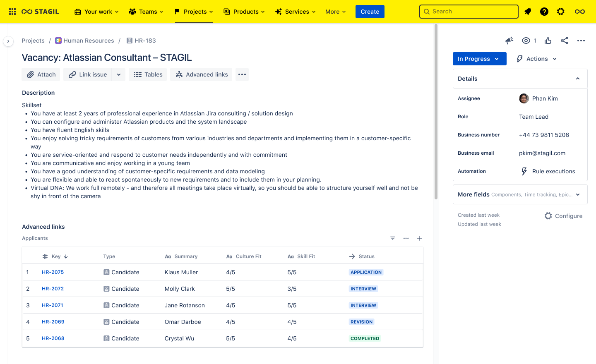596x364 pixels.
Task: Open issue HR-2075
Action: click(53, 272)
